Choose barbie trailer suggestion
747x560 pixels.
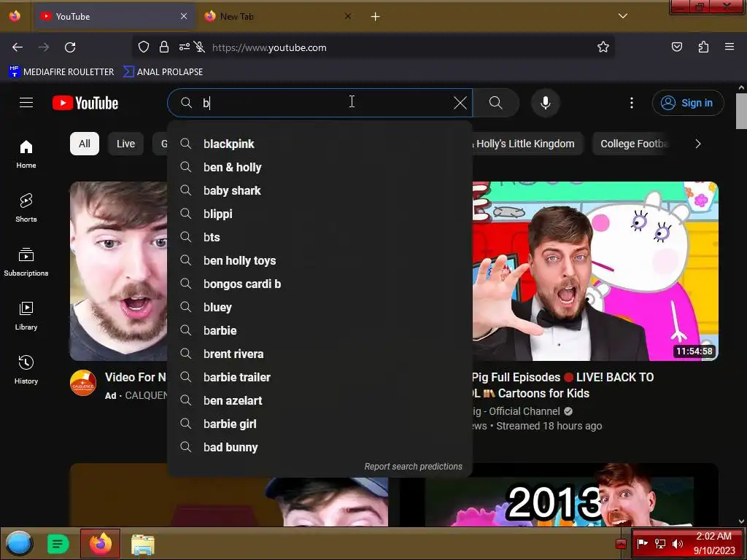pos(320,377)
